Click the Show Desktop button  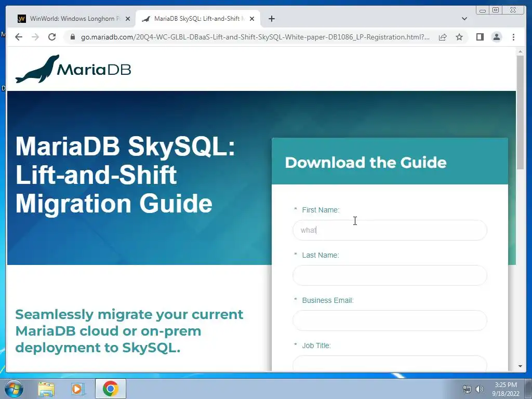tap(528, 389)
